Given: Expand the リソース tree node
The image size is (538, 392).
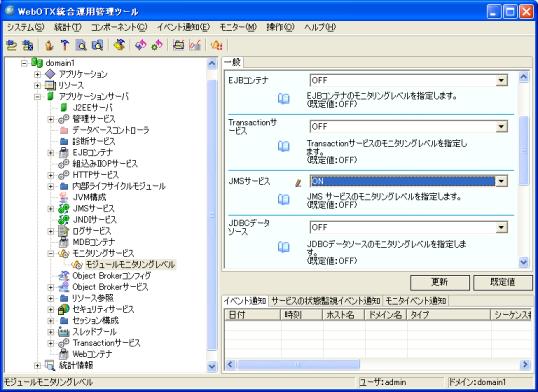Looking at the screenshot, I should 37,85.
